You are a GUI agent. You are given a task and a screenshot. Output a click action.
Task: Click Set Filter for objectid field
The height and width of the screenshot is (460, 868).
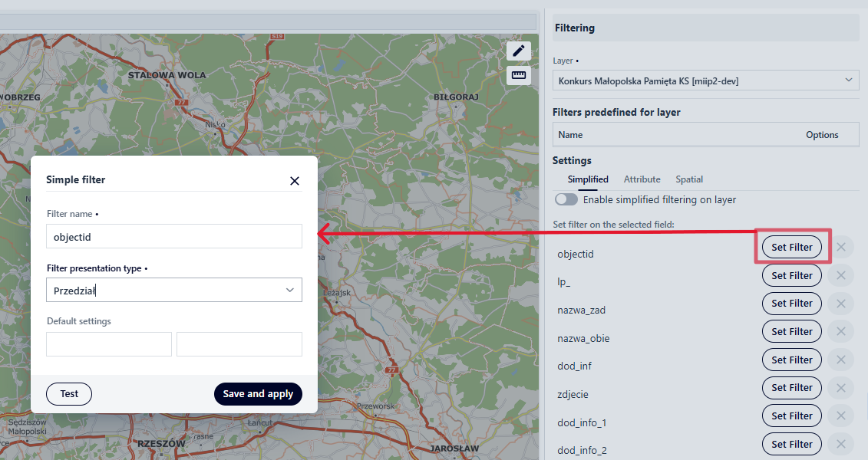click(791, 247)
